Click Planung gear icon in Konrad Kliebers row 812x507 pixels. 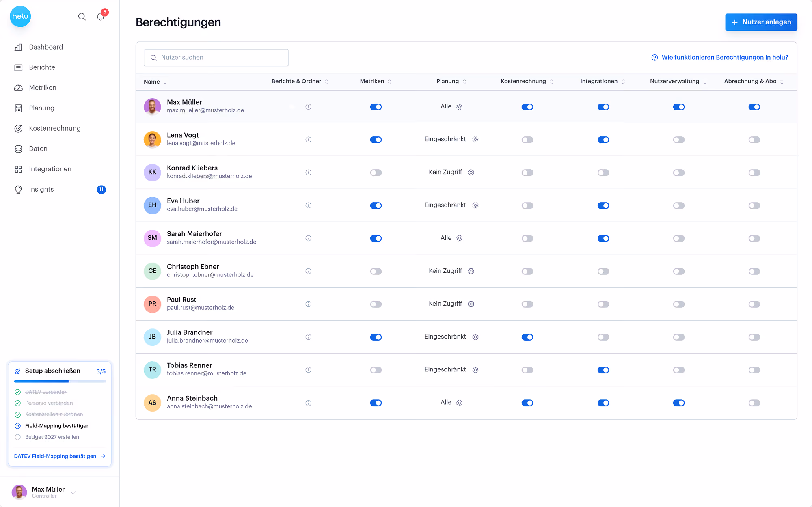[x=471, y=173]
